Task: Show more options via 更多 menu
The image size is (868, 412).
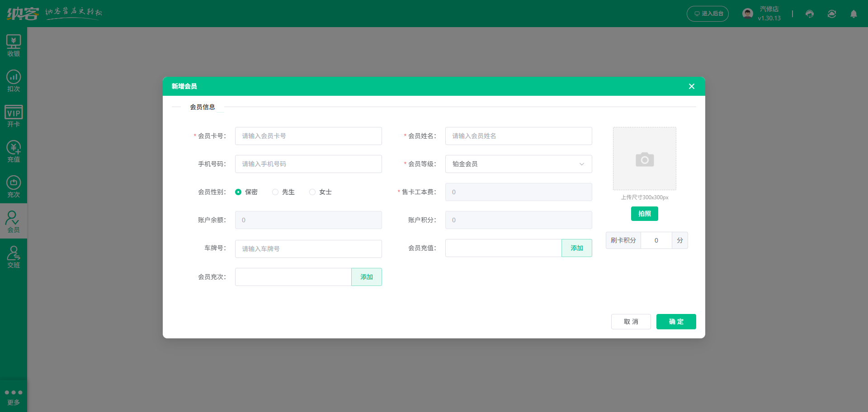Action: tap(14, 397)
